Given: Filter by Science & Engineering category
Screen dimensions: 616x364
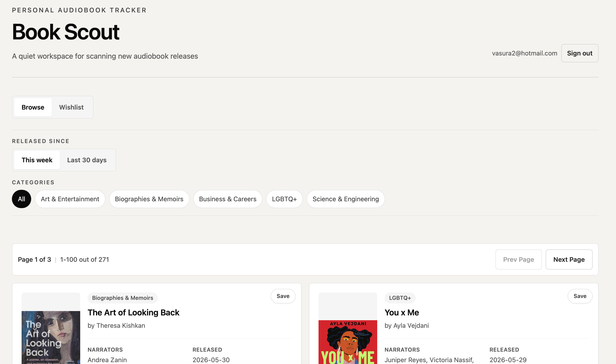Looking at the screenshot, I should pos(346,199).
